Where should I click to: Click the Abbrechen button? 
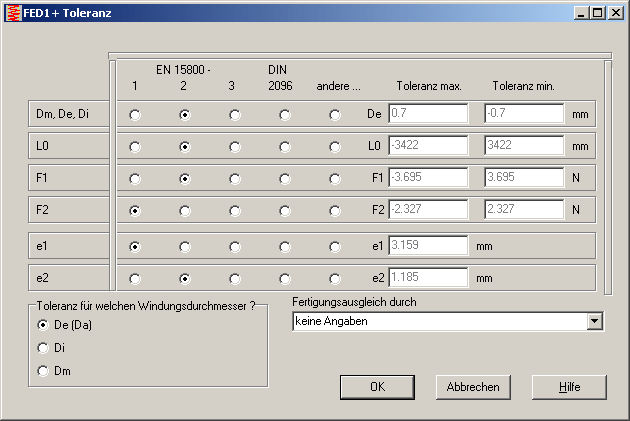click(x=473, y=386)
